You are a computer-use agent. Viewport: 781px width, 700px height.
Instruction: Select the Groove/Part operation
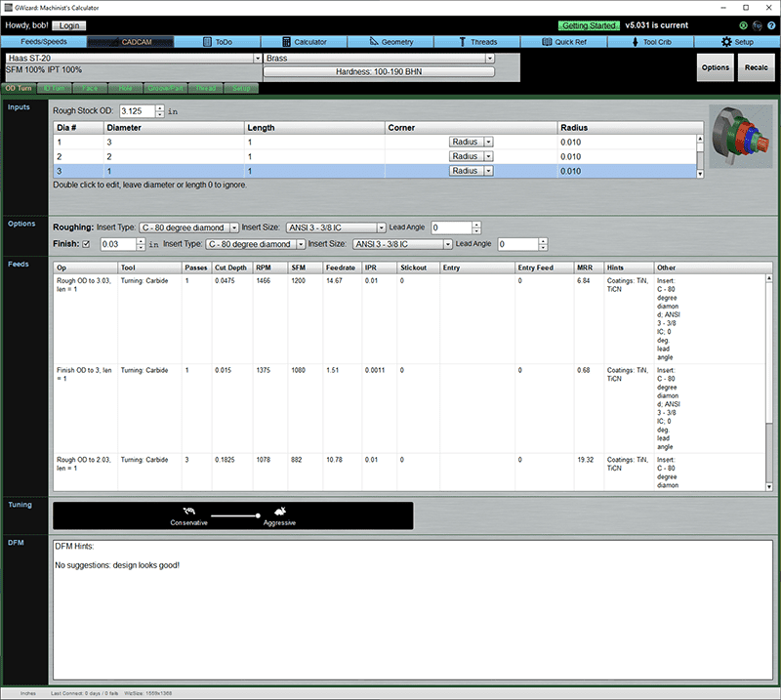[x=164, y=88]
